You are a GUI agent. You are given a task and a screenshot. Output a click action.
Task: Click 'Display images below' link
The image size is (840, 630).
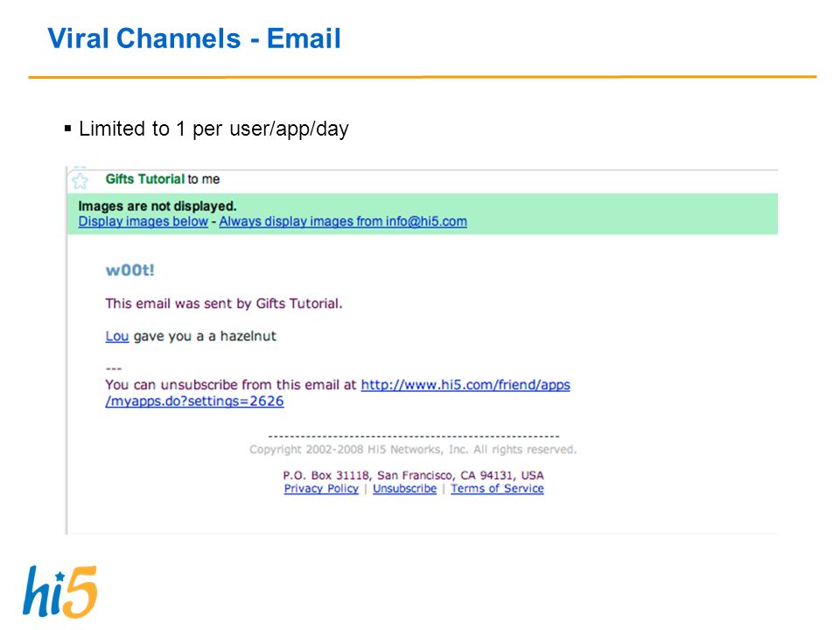(x=143, y=221)
